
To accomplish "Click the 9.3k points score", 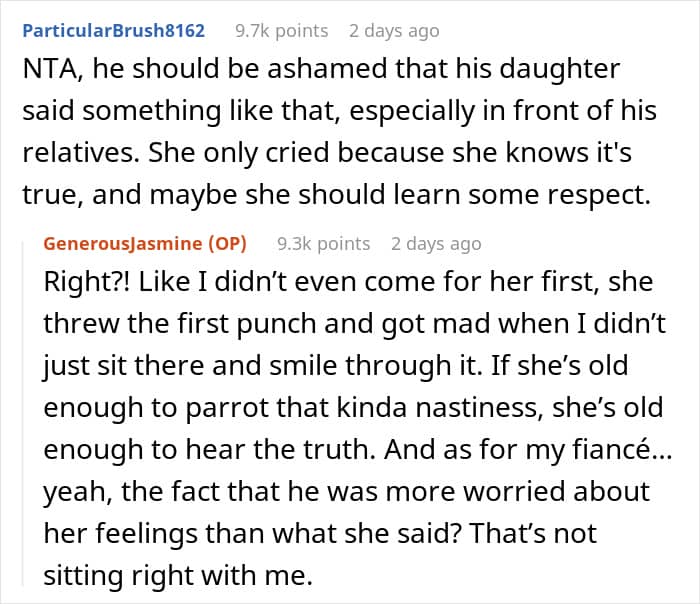I will coord(323,244).
